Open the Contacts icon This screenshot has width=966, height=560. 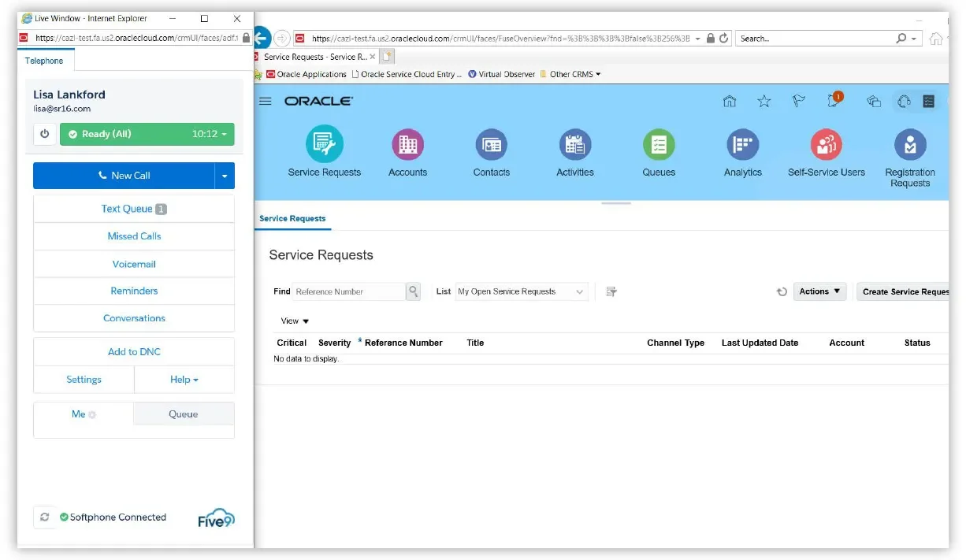click(492, 145)
